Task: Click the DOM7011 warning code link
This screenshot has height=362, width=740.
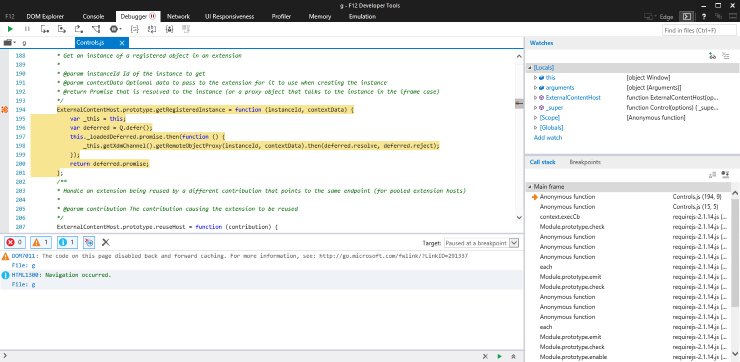Action: coord(24,256)
